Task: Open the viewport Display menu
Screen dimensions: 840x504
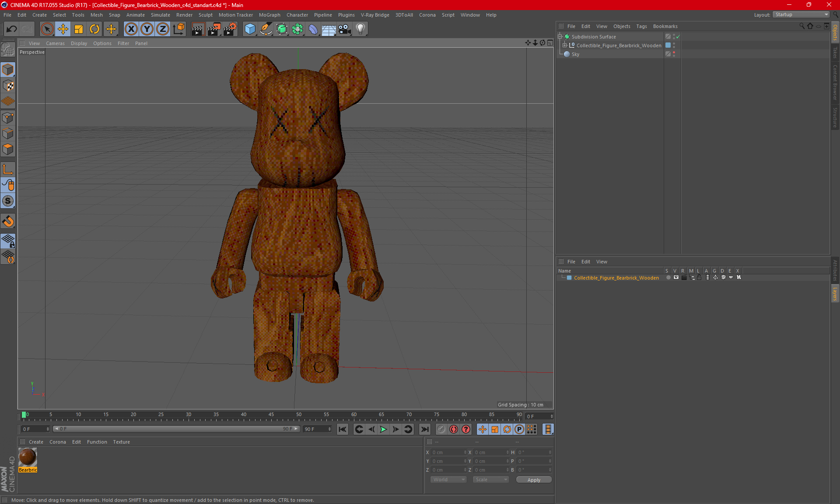Action: (79, 43)
